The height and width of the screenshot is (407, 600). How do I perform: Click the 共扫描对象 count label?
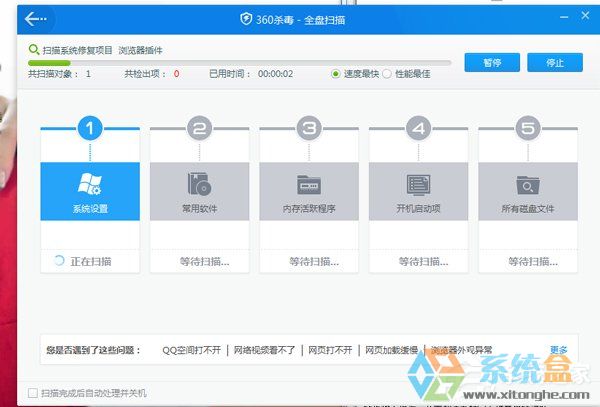pos(53,74)
